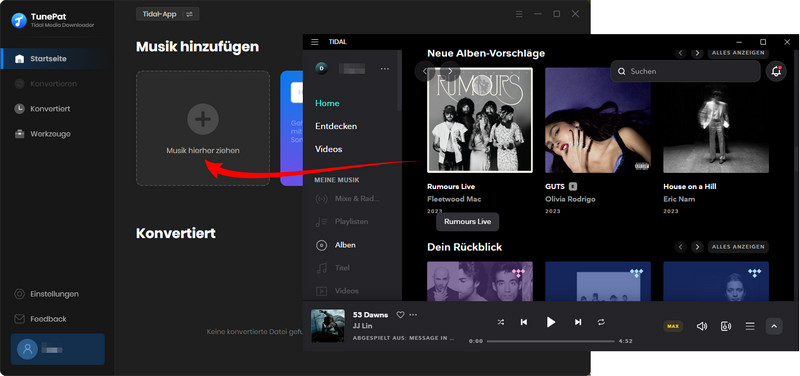This screenshot has width=800, height=376.
Task: Skip to next track
Action: [578, 322]
